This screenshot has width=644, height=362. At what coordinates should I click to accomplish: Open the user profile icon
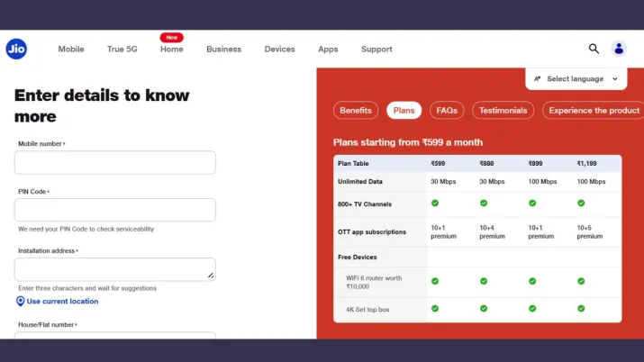[x=619, y=49]
